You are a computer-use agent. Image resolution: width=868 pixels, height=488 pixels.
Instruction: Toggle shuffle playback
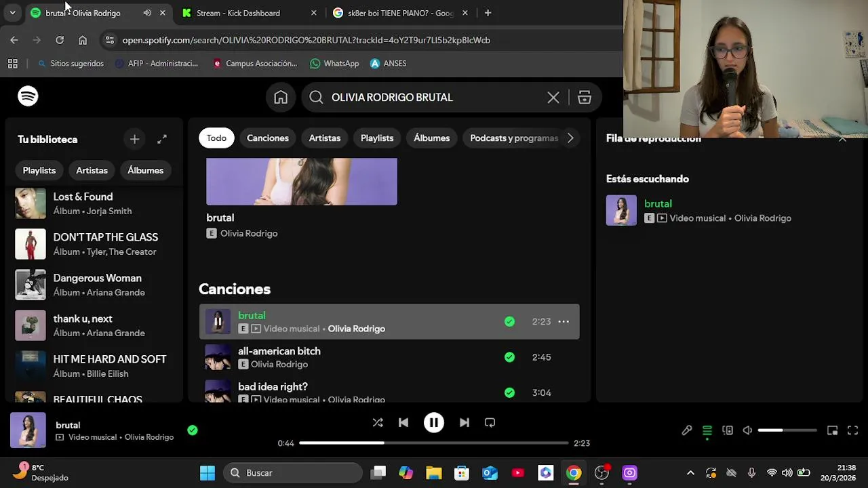pos(378,422)
